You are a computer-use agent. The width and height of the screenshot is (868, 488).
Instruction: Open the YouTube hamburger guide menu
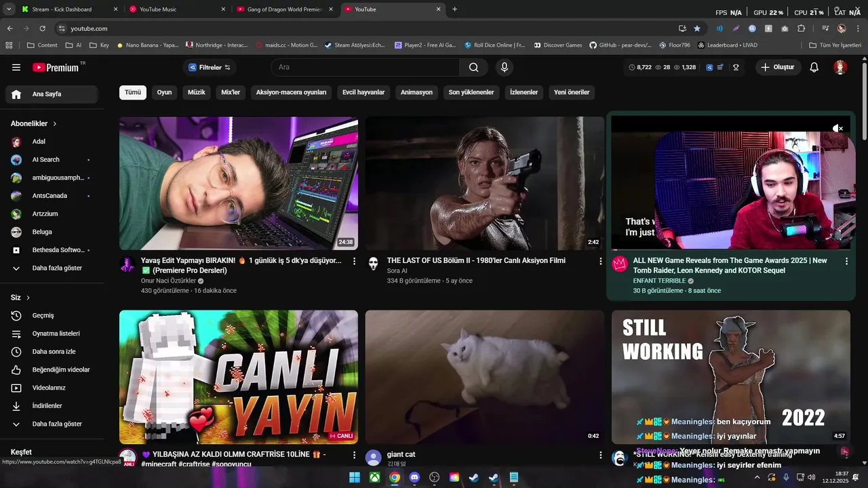16,67
